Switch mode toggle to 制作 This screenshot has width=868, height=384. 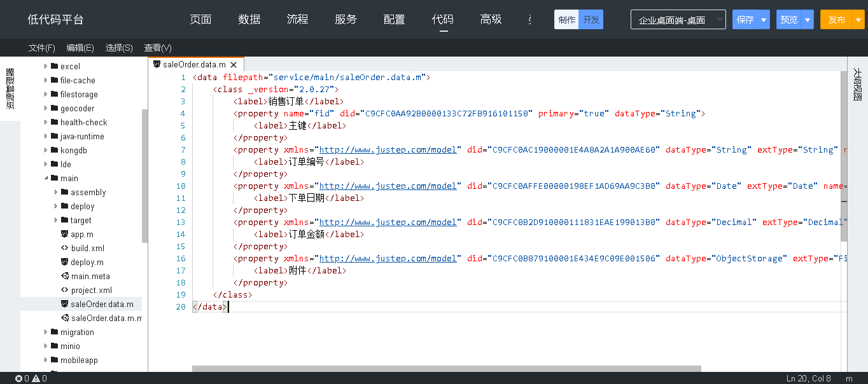click(566, 20)
